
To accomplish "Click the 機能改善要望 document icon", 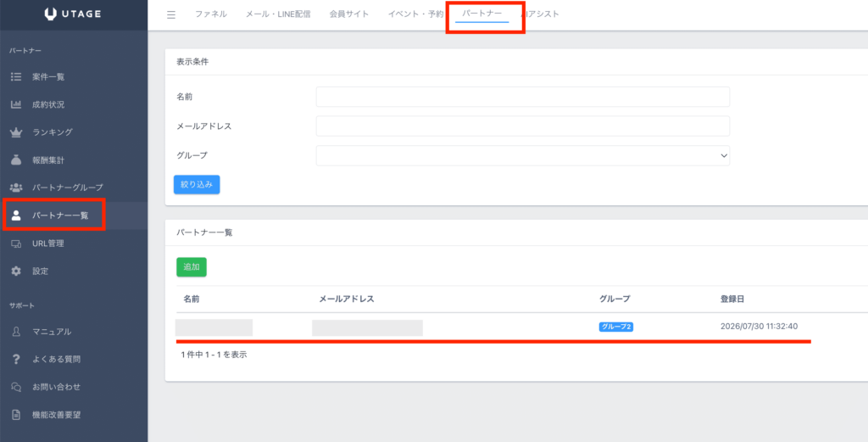I will [x=16, y=414].
